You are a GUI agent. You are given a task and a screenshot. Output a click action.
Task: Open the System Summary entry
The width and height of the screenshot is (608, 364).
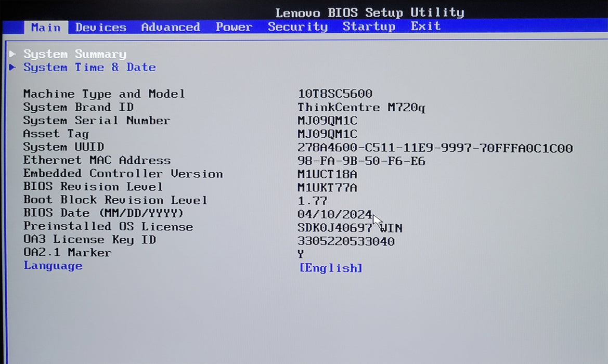point(75,54)
